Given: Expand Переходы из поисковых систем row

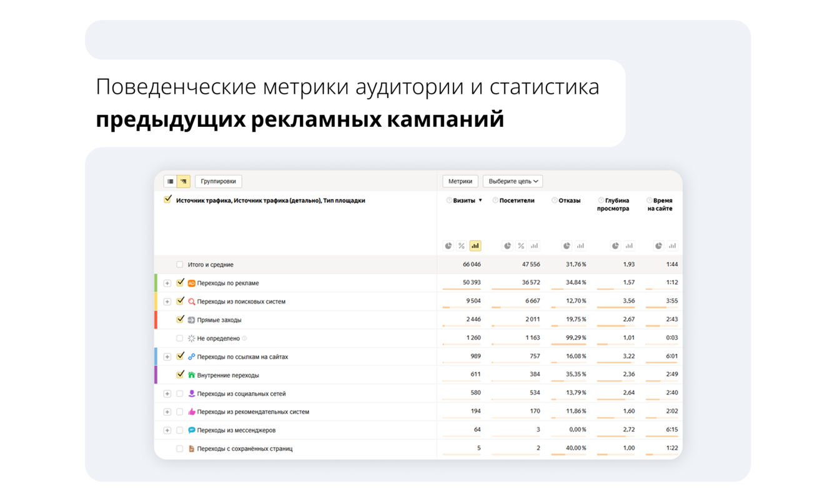Looking at the screenshot, I should [x=167, y=301].
